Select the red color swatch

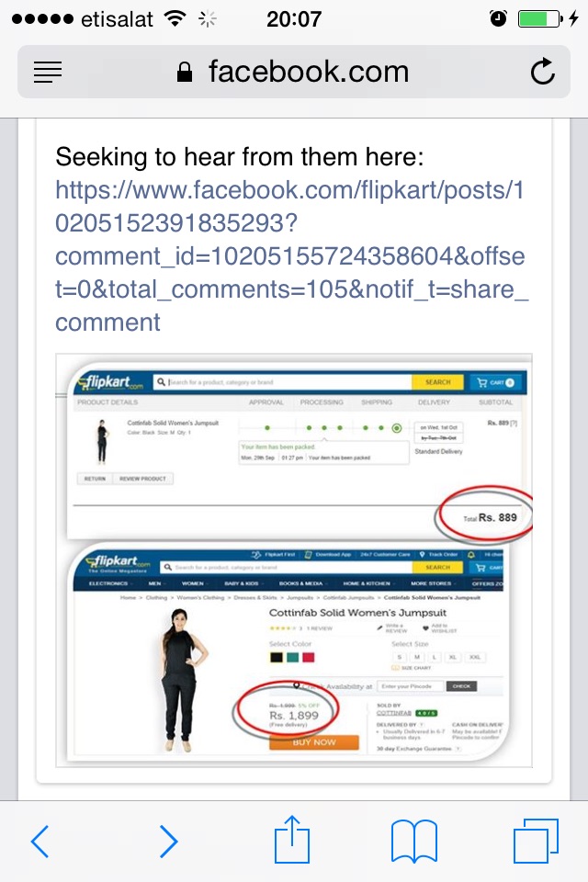309,657
